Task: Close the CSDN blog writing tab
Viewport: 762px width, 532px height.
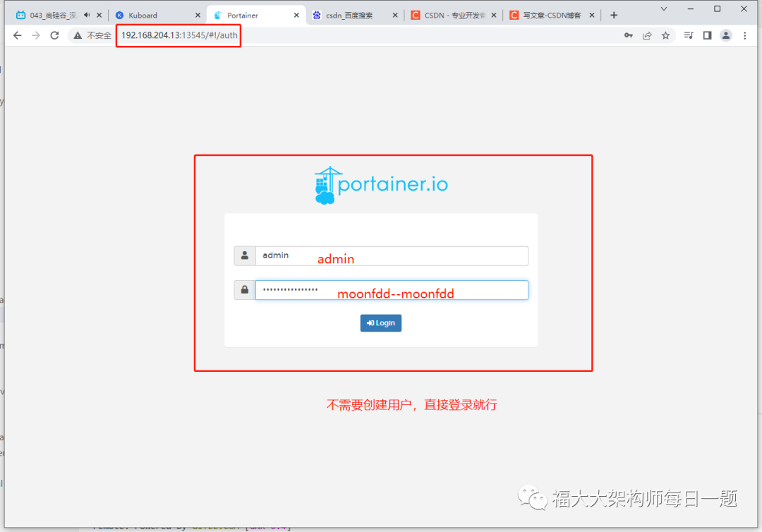Action: pos(592,16)
